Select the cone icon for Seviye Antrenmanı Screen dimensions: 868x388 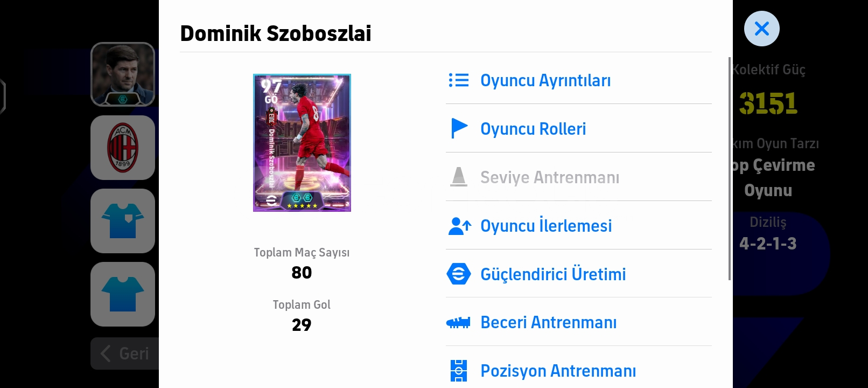pos(459,177)
